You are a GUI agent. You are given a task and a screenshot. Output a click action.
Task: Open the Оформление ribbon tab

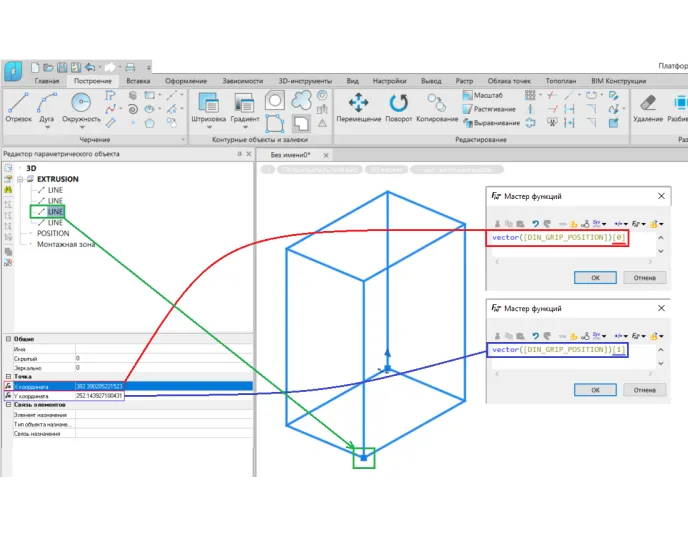186,81
